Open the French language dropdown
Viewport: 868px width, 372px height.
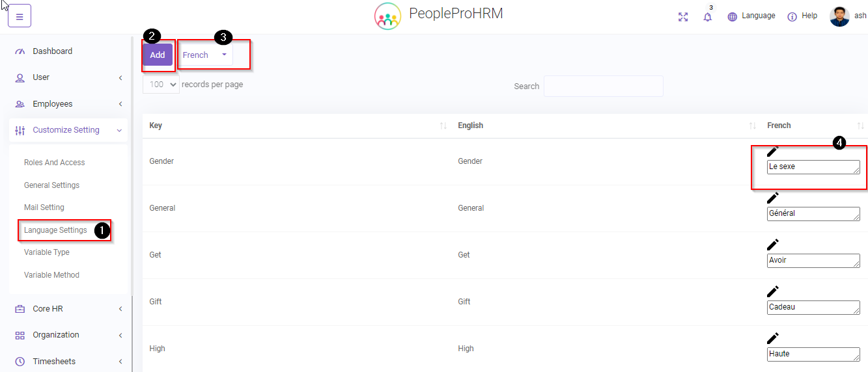(205, 55)
